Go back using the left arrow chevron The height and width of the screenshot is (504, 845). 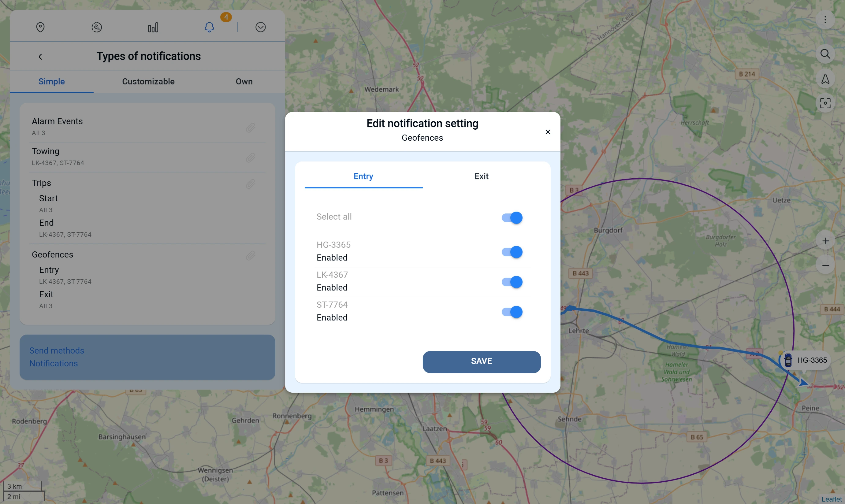point(40,56)
